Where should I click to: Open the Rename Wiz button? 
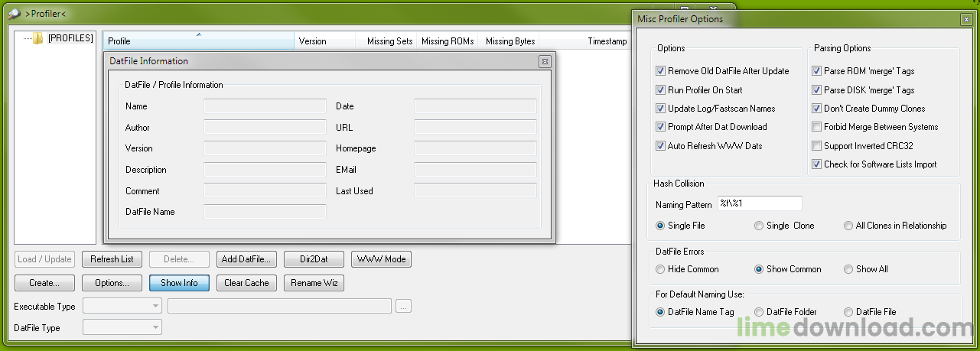tap(314, 283)
